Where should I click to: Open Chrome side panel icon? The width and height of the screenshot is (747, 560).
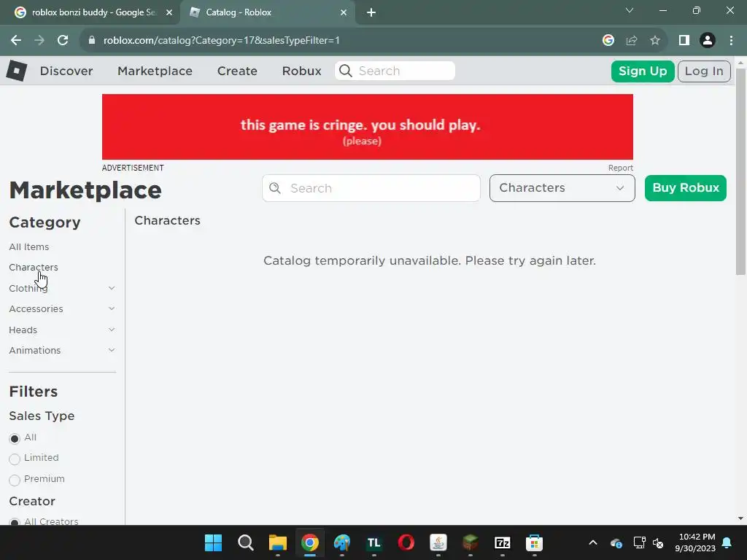coord(684,41)
